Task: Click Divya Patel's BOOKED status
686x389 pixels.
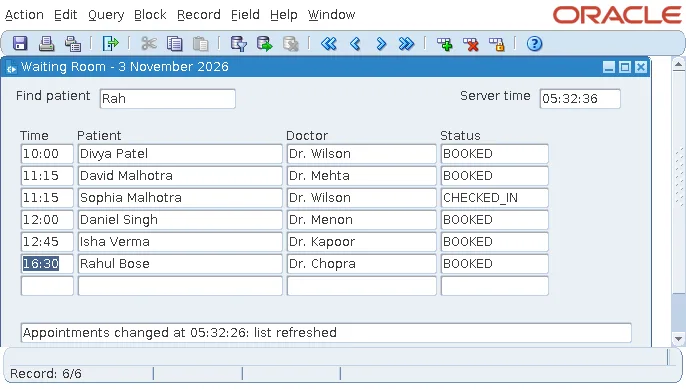Action: tap(494, 154)
